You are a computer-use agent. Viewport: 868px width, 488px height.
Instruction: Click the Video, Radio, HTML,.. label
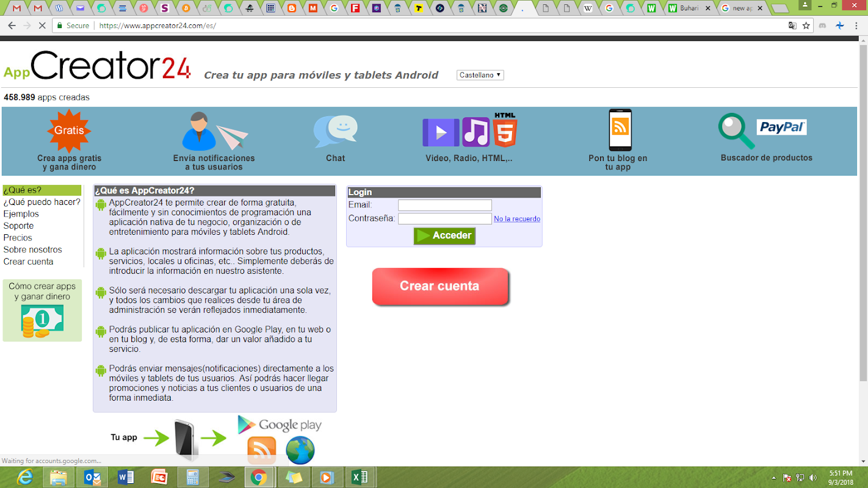pos(469,158)
